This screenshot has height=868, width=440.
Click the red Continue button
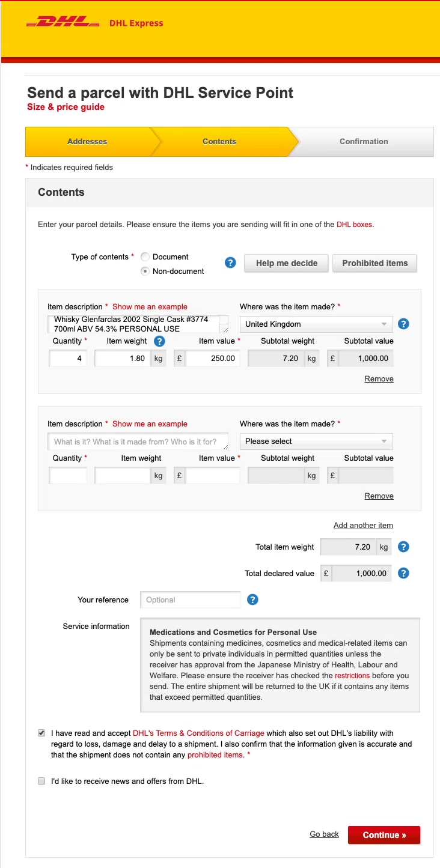[x=384, y=835]
